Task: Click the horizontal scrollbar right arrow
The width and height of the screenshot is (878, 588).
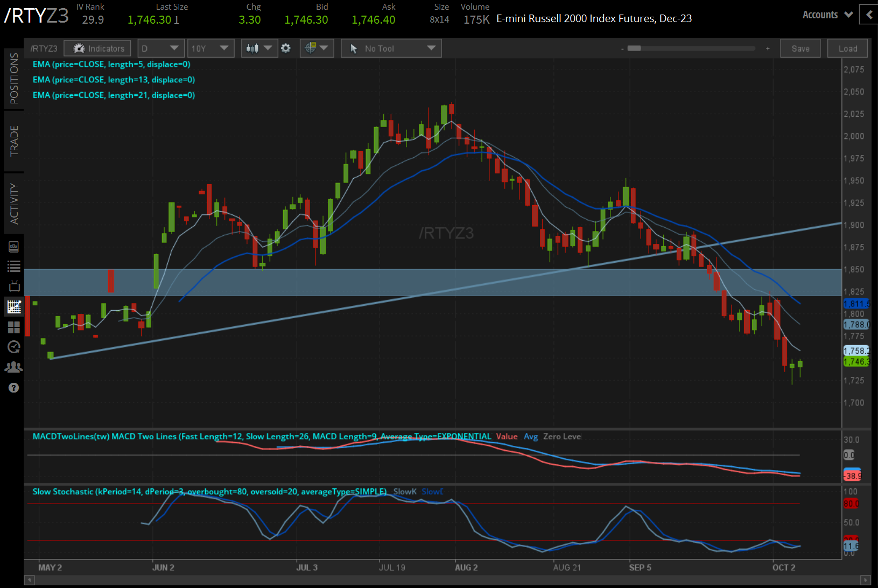Action: click(x=866, y=580)
